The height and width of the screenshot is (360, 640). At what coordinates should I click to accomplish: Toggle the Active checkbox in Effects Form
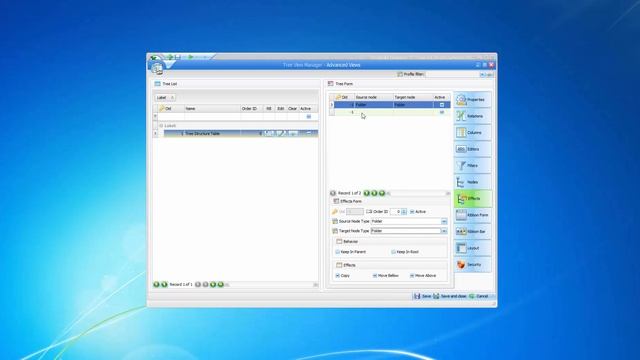tap(412, 211)
